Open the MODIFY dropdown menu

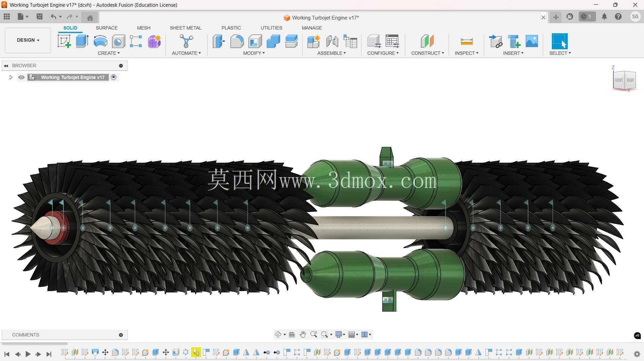[254, 53]
